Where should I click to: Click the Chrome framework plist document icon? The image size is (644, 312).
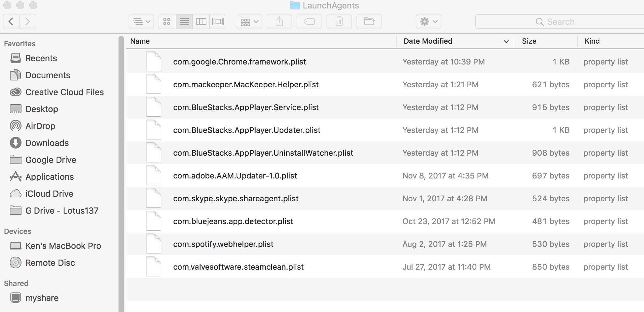click(154, 61)
